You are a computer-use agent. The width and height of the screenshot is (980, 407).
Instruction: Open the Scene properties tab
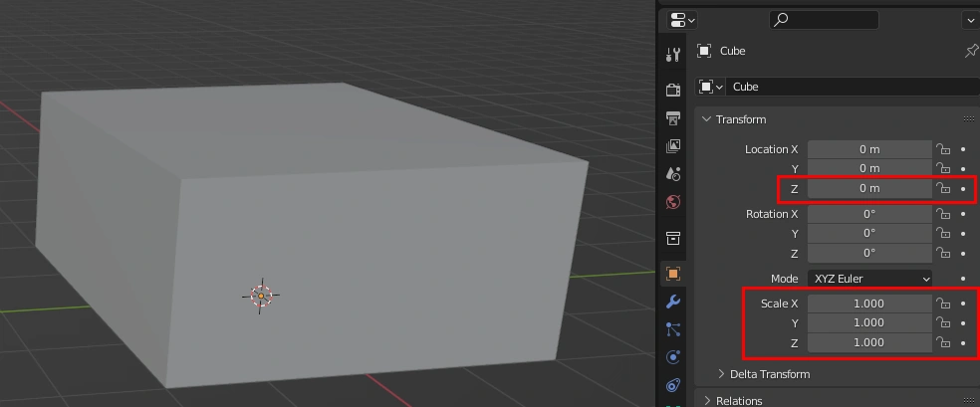point(673,173)
